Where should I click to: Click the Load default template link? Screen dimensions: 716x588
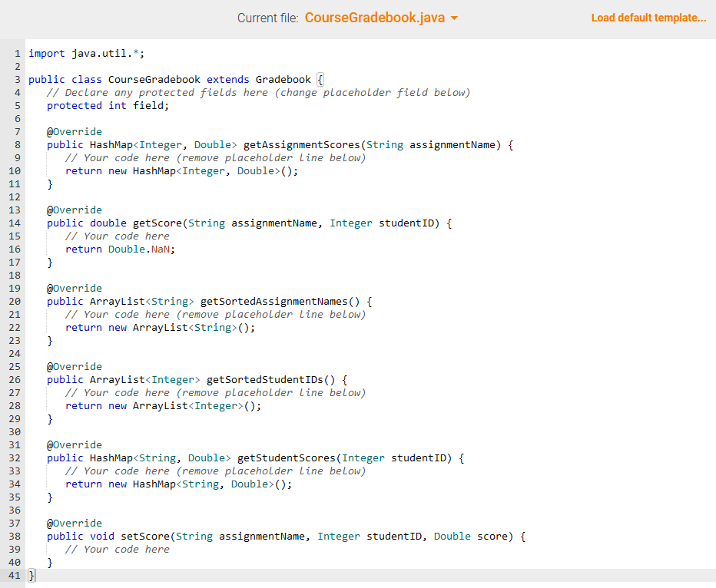(648, 17)
